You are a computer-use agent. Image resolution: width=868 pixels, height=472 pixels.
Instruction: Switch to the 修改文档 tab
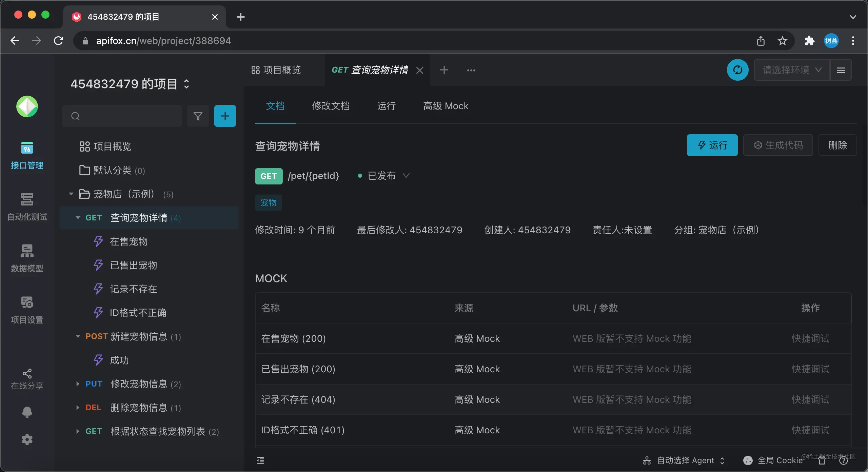click(331, 106)
